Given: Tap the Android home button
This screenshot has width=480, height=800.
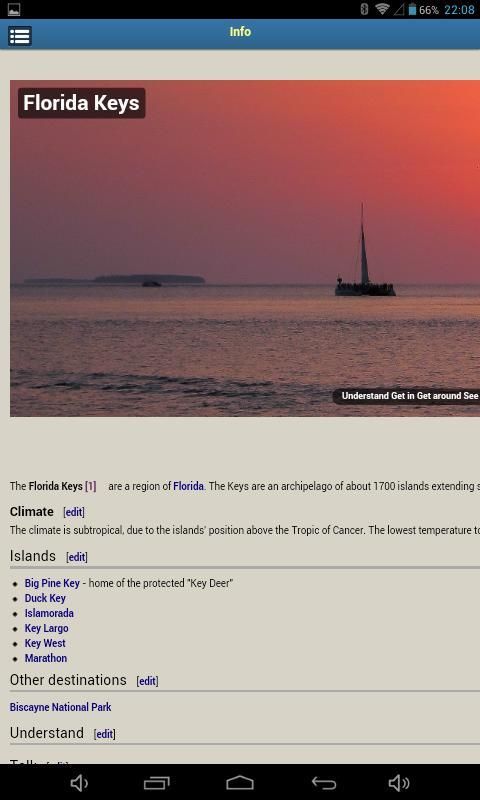Looking at the screenshot, I should [x=240, y=782].
